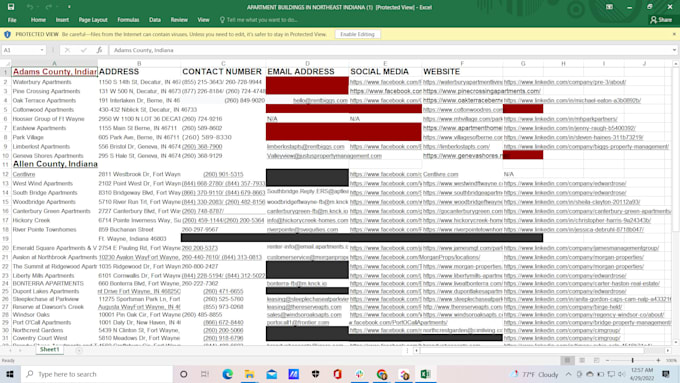Image resolution: width=680 pixels, height=383 pixels.
Task: Open the genevashores website link
Action: (463, 156)
